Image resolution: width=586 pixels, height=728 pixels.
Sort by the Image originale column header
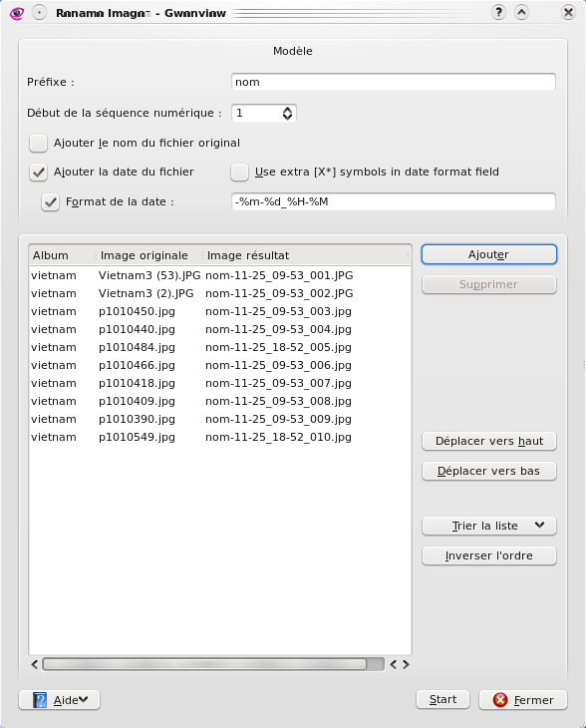click(149, 255)
